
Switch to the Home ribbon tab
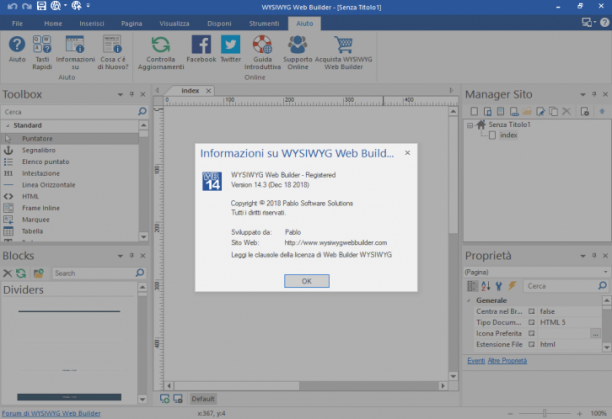53,23
